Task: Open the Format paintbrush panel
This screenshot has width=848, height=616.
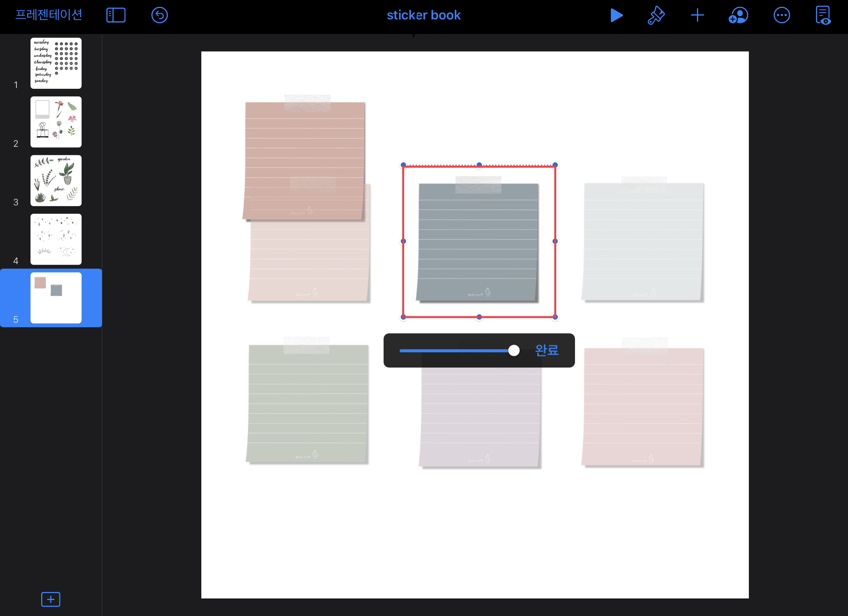Action: coord(656,15)
